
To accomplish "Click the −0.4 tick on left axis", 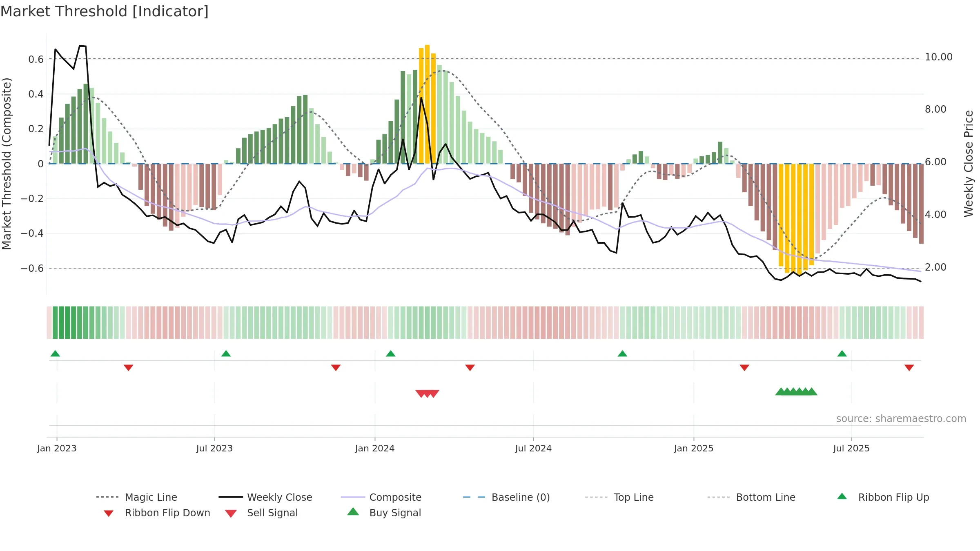I will click(x=32, y=233).
